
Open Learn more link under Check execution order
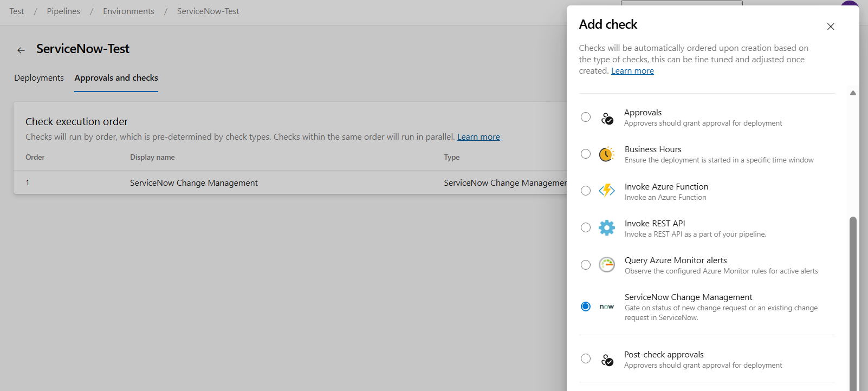(478, 137)
